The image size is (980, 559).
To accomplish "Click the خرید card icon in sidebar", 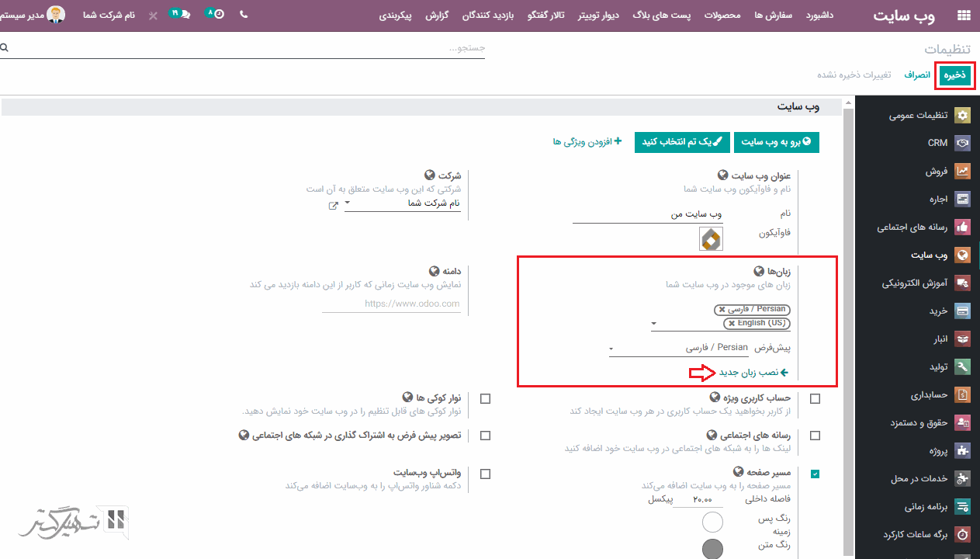I will pos(963,311).
